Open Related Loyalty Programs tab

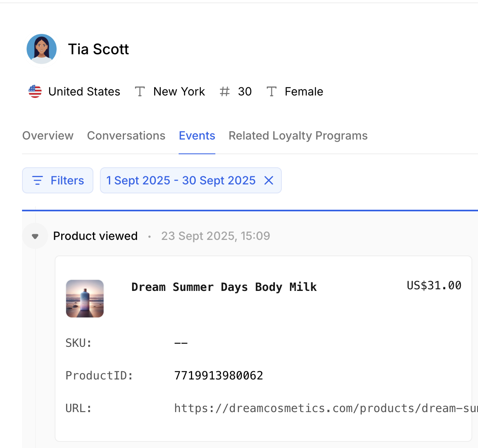(298, 135)
